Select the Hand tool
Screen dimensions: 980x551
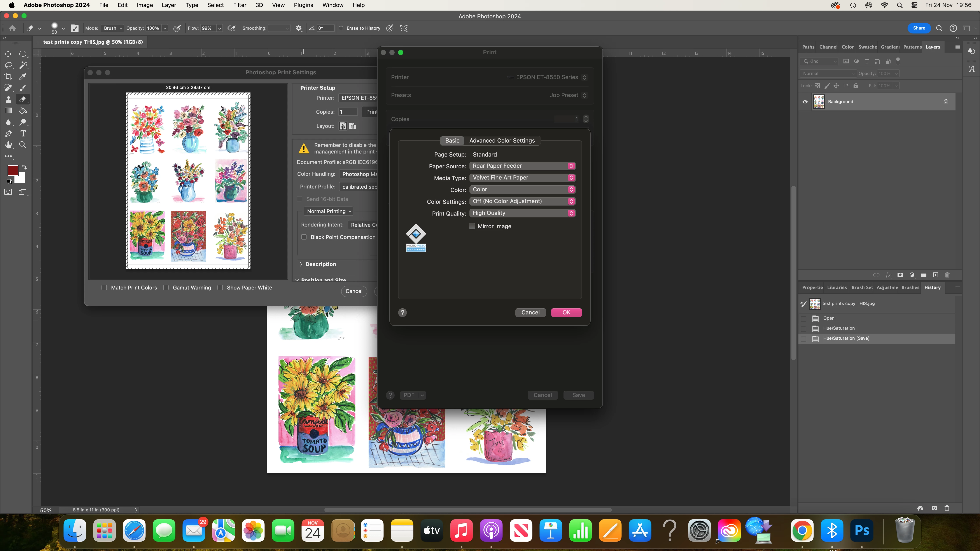click(8, 145)
